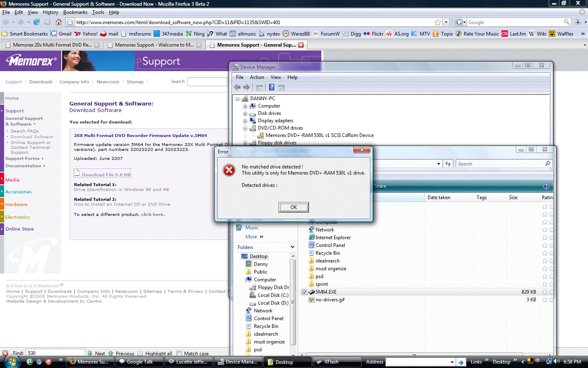
Task: Open the Firefox History menu
Action: click(x=51, y=12)
